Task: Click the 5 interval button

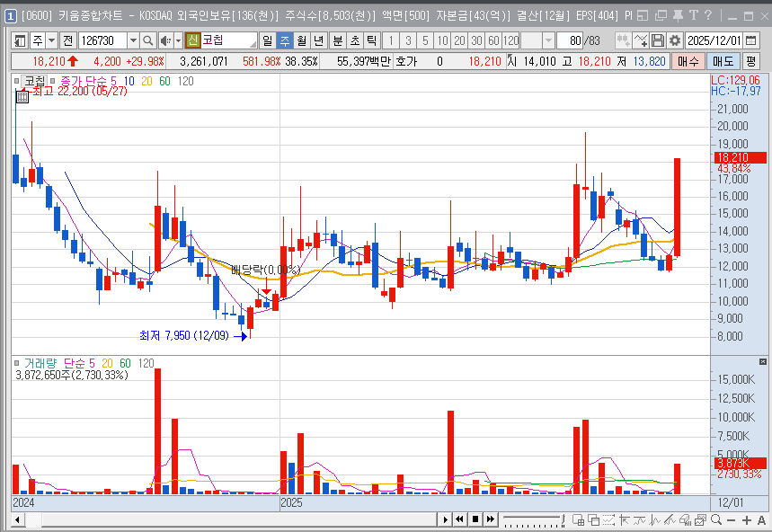Action: [425, 40]
